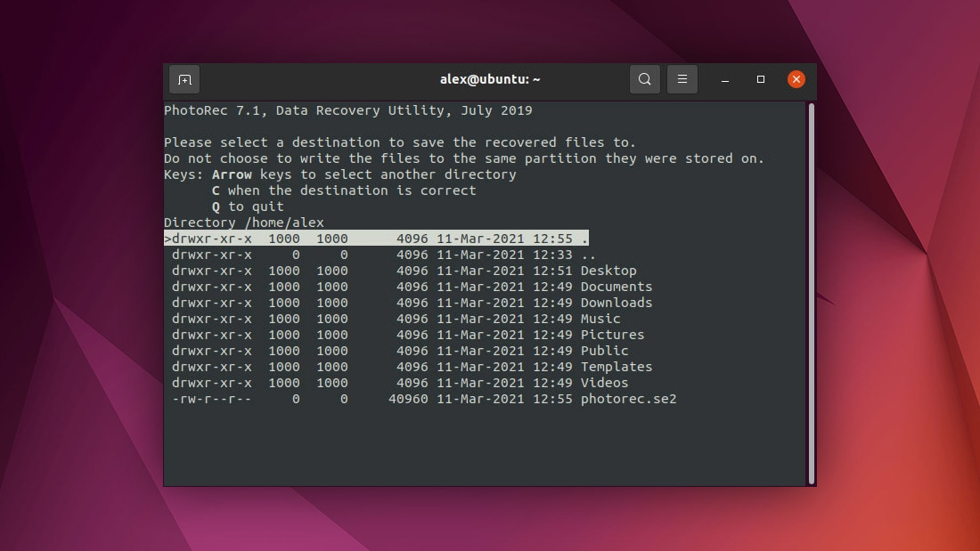
Task: Open the terminal search icon
Action: pyautogui.click(x=644, y=79)
